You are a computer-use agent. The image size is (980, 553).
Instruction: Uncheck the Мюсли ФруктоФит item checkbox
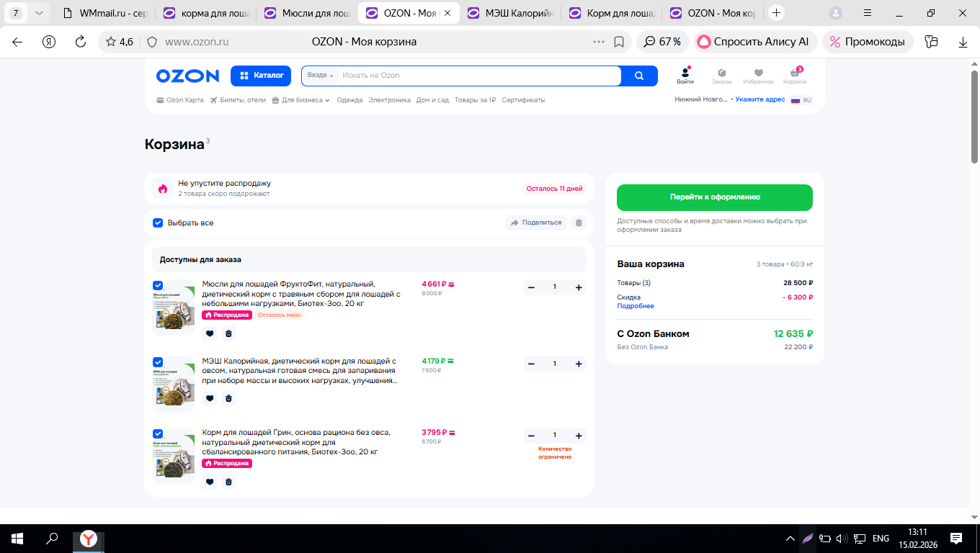[158, 285]
